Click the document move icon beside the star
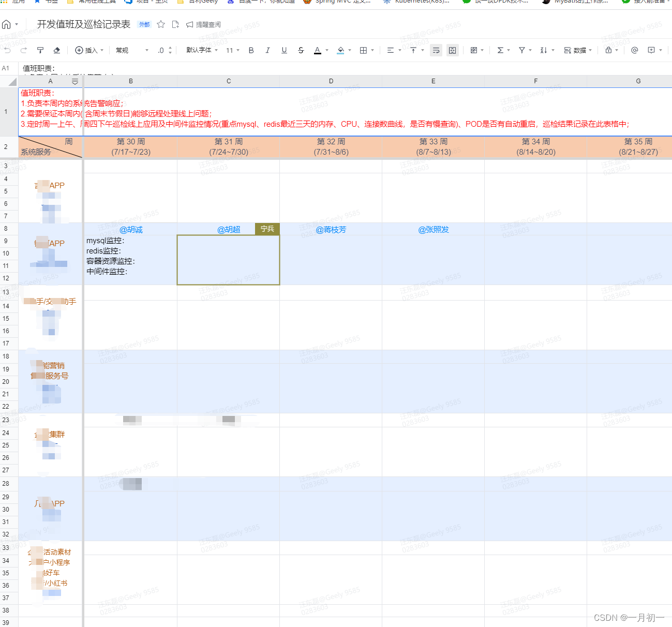Viewport: 672px width, 627px height. pyautogui.click(x=175, y=24)
